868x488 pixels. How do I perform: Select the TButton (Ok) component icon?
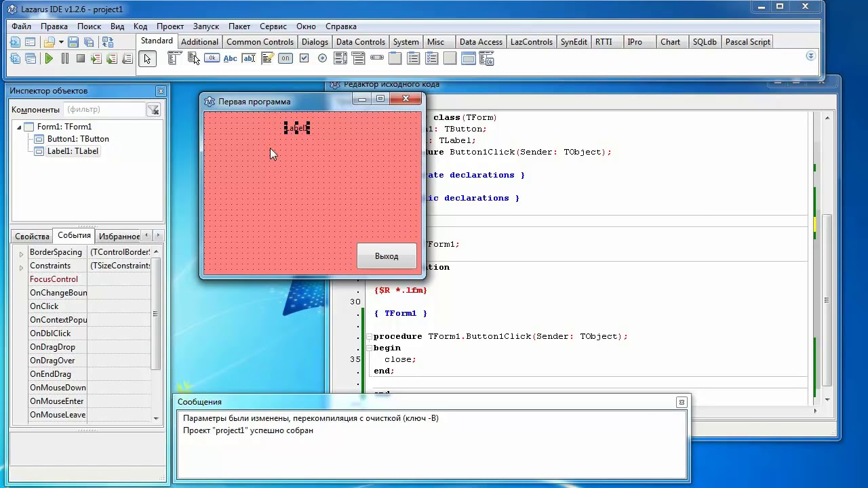(x=212, y=58)
